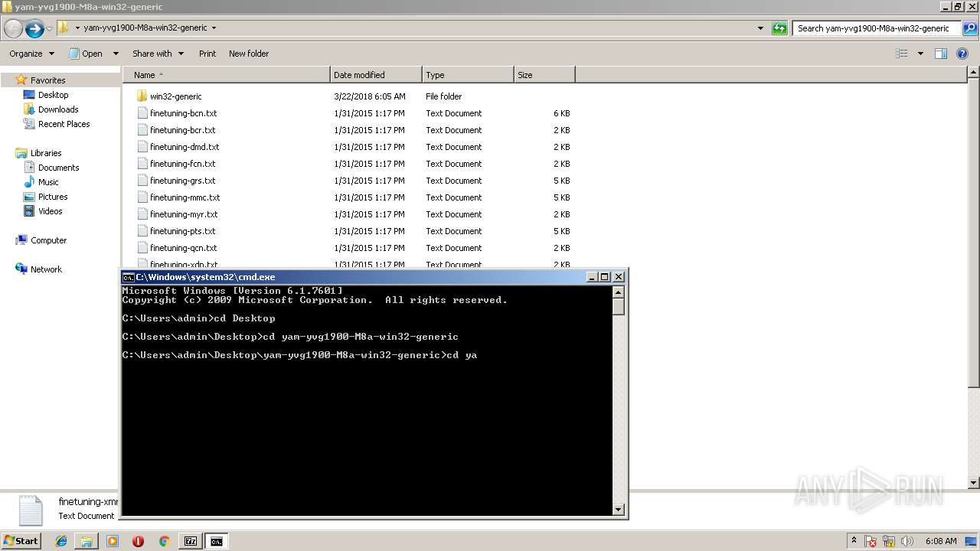Select file finetuning-mmc.txt
This screenshot has height=551, width=980.
[185, 197]
